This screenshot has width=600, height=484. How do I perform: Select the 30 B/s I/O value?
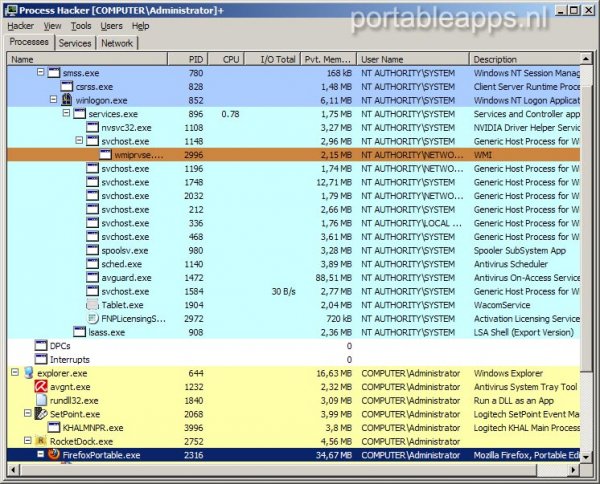click(284, 292)
